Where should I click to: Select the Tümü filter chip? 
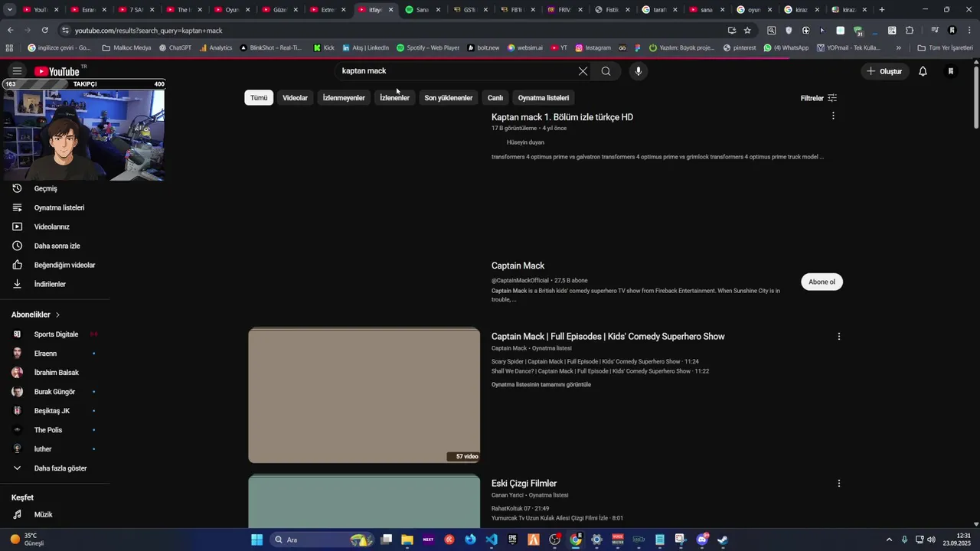click(259, 98)
